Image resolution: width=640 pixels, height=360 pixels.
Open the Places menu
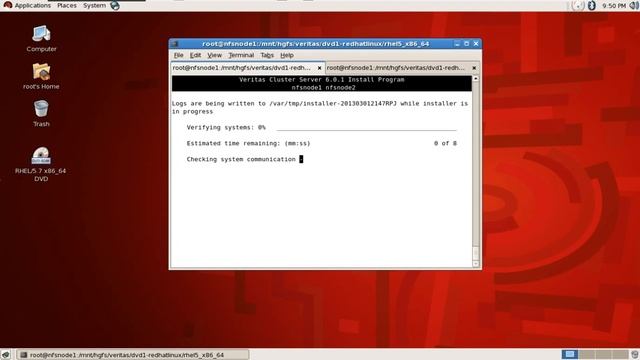(67, 6)
